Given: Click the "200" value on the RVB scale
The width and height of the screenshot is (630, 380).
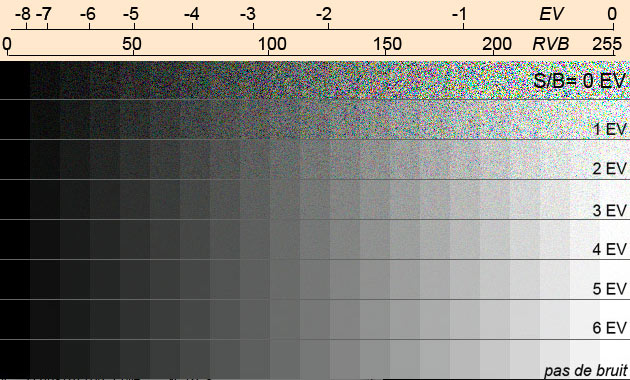Looking at the screenshot, I should pos(497,44).
